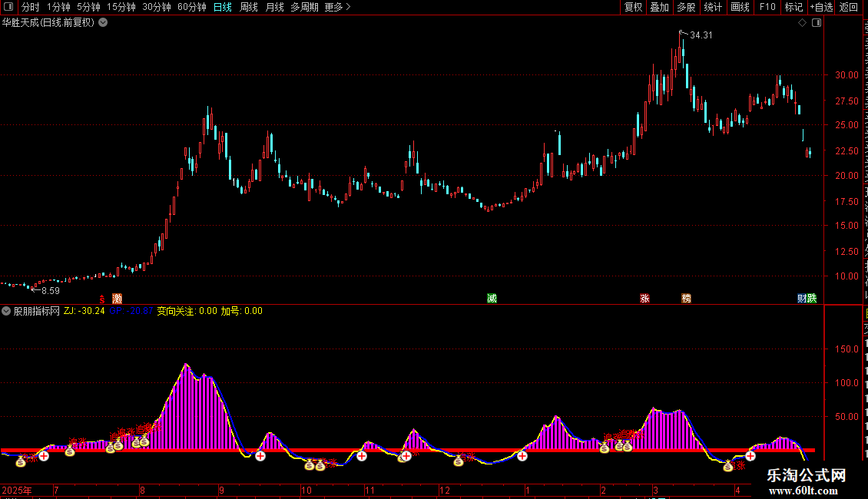Click the red 涨 event marker icon
868x499 pixels.
pos(644,298)
